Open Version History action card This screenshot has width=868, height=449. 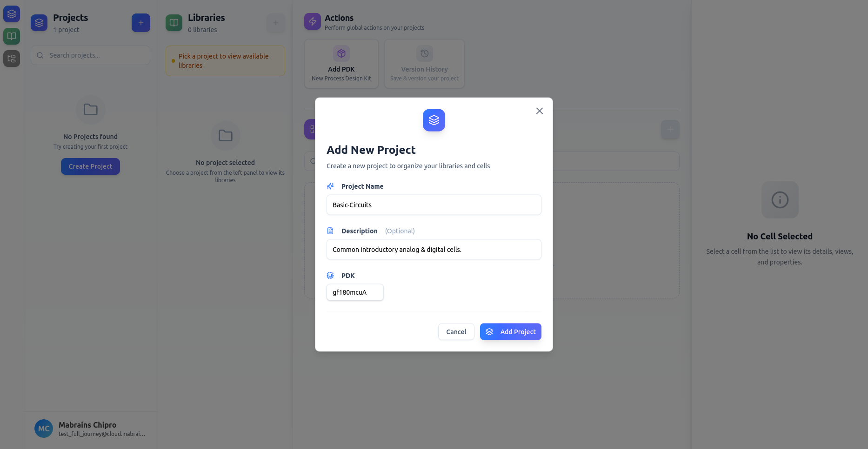(x=424, y=64)
